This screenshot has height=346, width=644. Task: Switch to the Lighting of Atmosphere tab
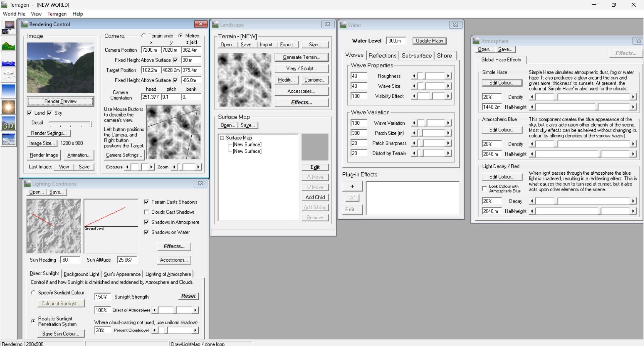168,274
